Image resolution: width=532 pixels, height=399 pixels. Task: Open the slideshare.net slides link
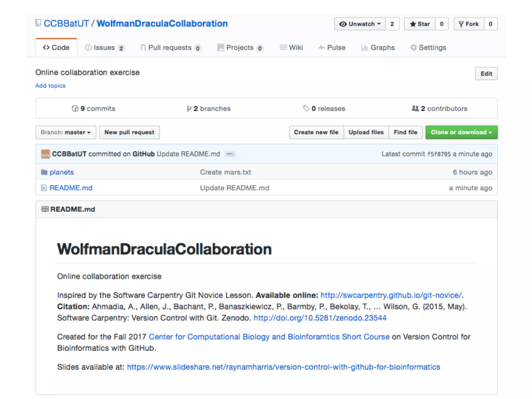pos(283,367)
